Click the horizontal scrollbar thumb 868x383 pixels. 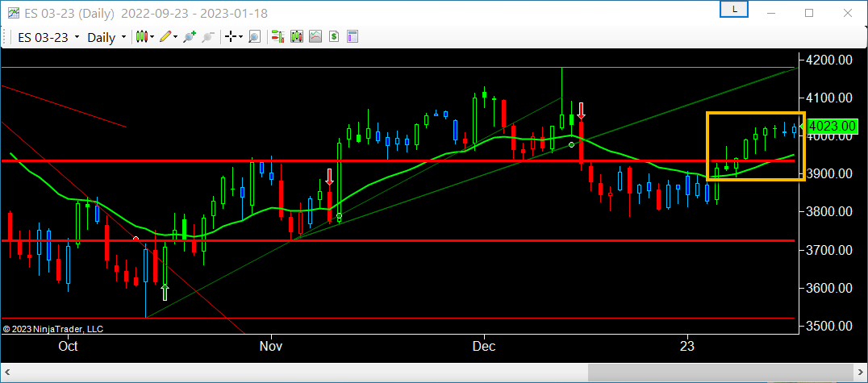click(720, 372)
